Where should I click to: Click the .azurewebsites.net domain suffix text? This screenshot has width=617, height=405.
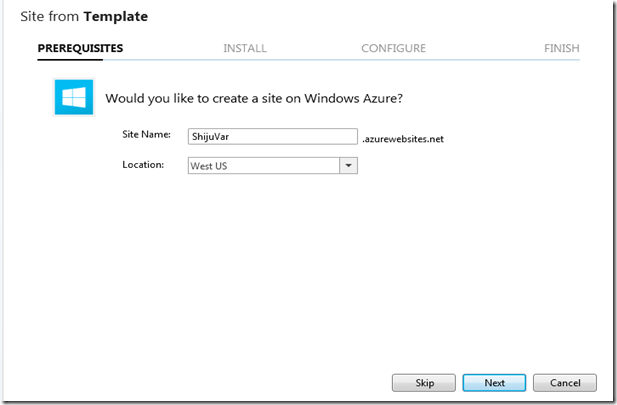(403, 139)
